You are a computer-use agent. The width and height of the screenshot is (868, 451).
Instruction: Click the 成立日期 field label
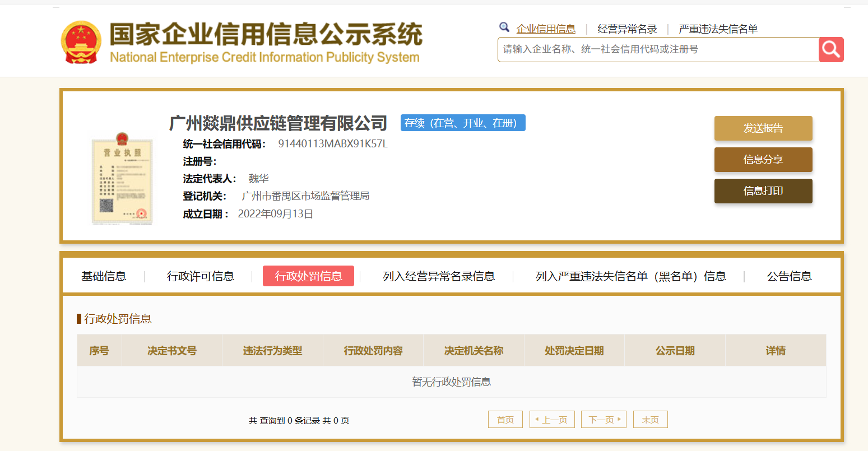click(206, 214)
